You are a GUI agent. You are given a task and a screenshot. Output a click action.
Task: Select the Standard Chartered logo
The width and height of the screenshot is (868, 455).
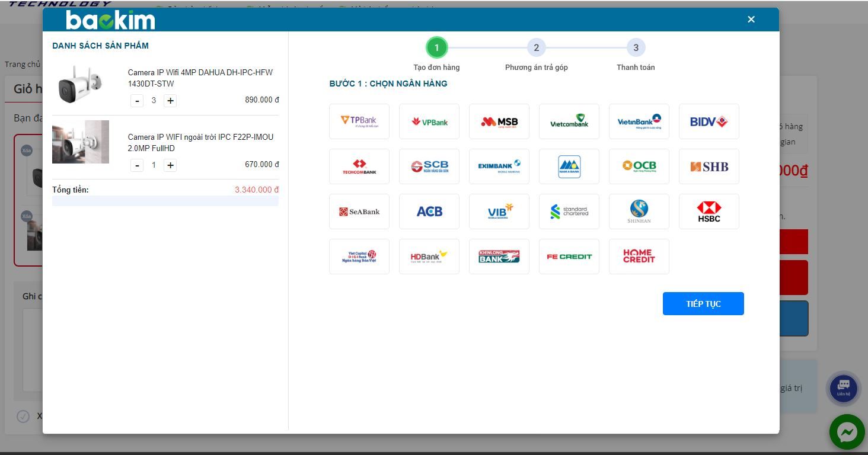pos(569,212)
